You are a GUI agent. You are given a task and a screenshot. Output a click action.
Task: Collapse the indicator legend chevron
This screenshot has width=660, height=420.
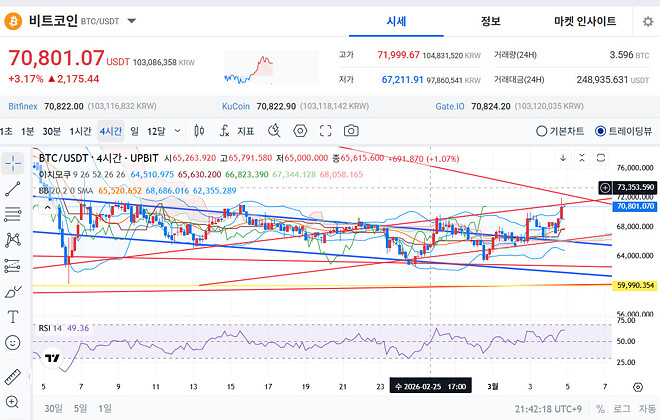tap(48, 207)
